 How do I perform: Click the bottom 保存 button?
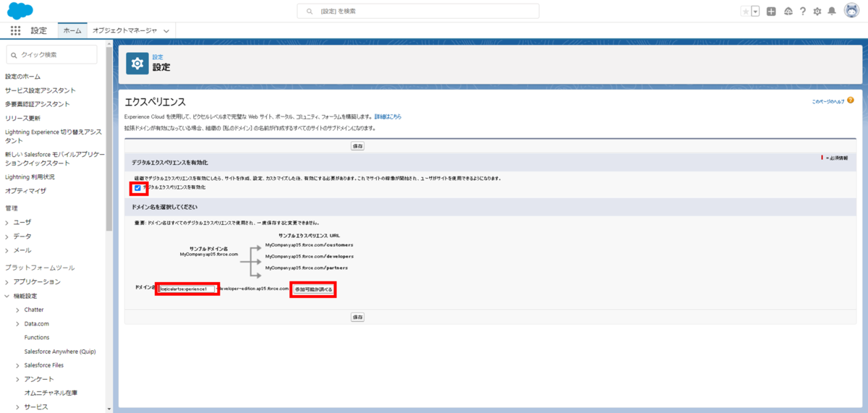357,317
